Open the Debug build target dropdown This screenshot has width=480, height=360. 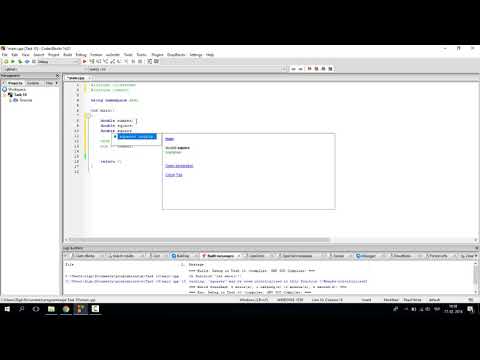pyautogui.click(x=56, y=62)
